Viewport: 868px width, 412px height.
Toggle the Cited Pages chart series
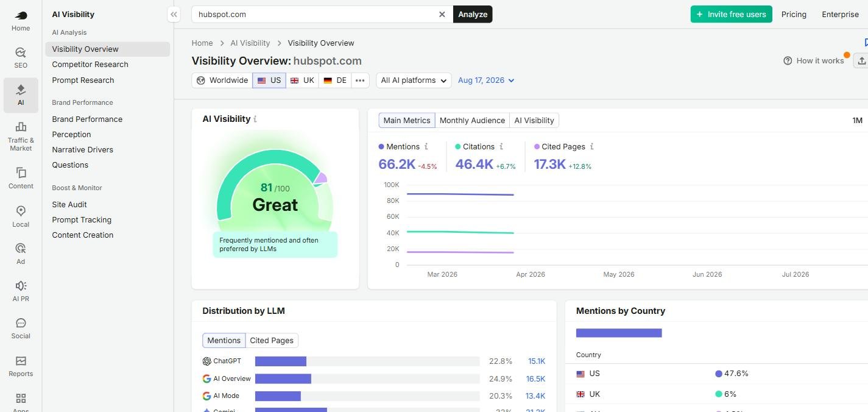(x=559, y=146)
